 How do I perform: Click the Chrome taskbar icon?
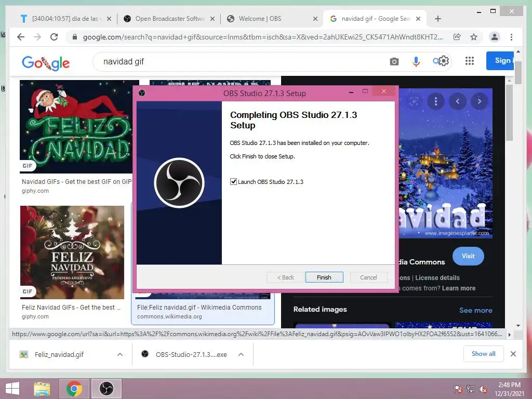(74, 389)
